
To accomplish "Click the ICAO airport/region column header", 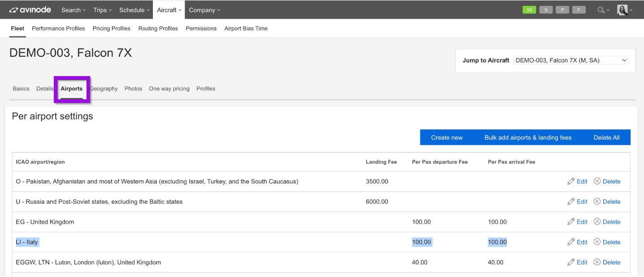I will click(40, 162).
